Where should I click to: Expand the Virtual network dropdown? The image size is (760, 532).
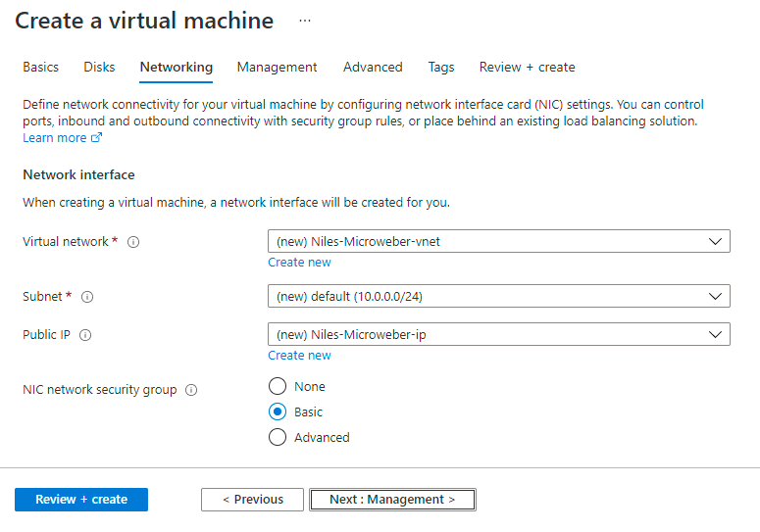(x=498, y=241)
